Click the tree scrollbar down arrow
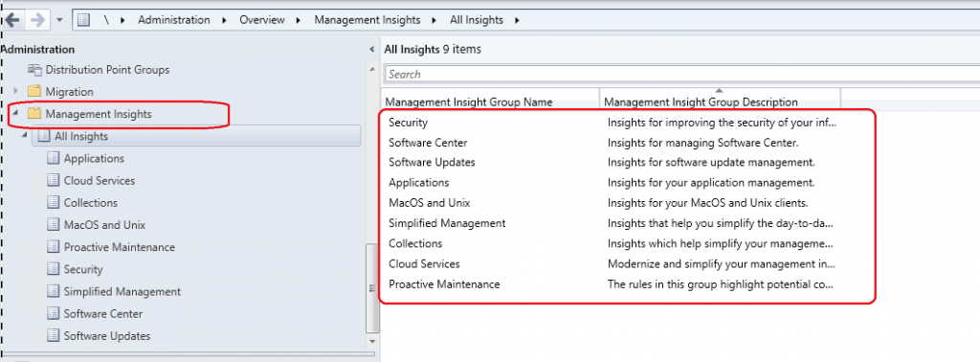 [372, 341]
